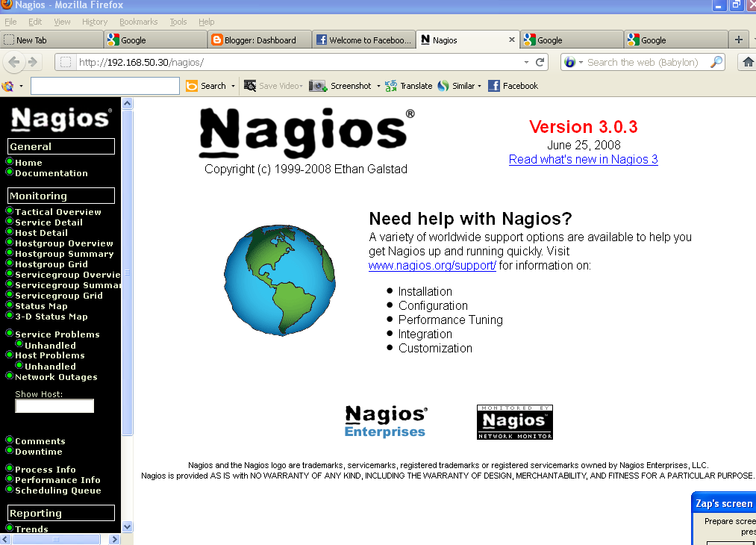
Task: Click the Screenshot camera icon
Action: 318,86
